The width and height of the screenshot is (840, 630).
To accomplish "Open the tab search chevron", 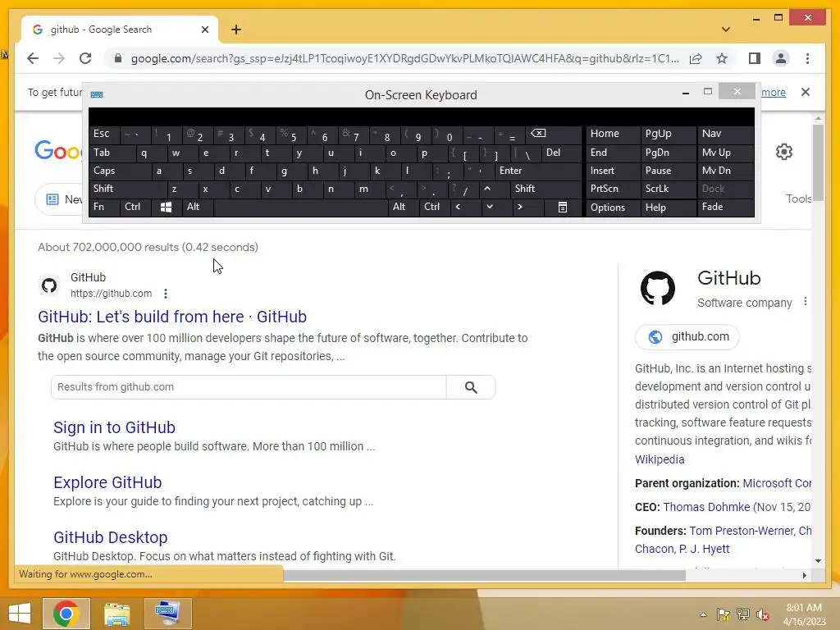I will point(726,30).
